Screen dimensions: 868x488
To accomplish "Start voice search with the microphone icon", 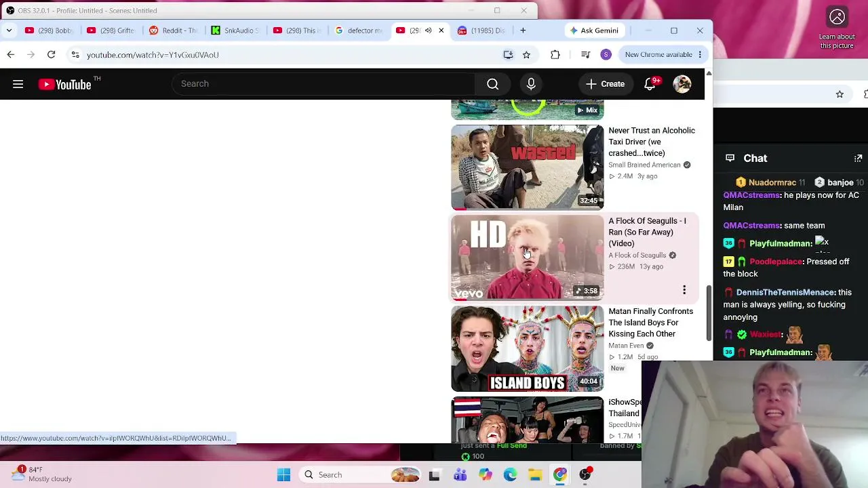I will pyautogui.click(x=531, y=84).
